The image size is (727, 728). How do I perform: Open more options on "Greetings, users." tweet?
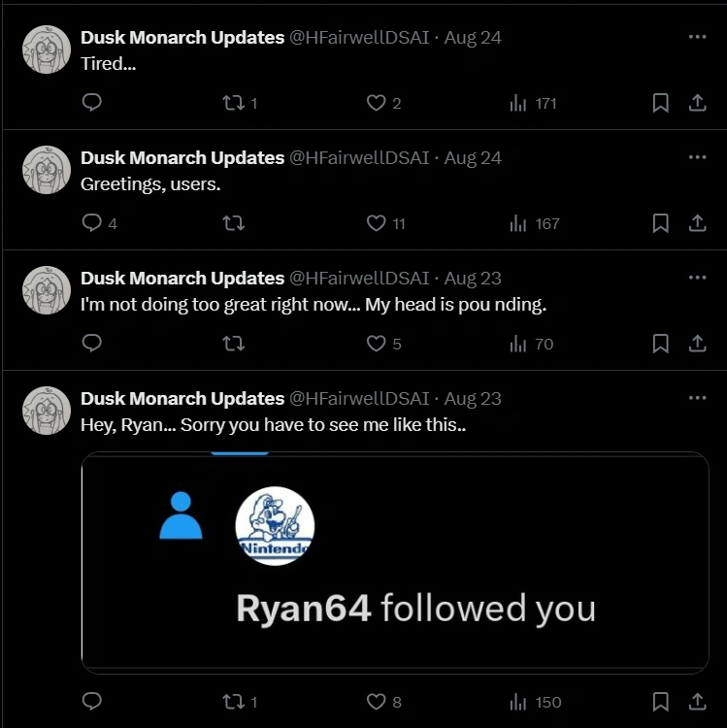coord(697,157)
